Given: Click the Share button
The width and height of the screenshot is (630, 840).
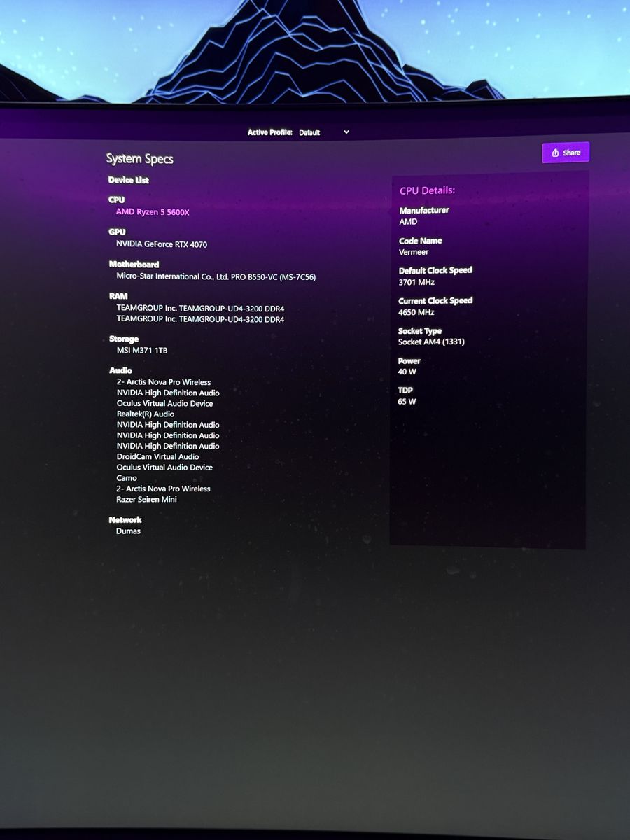Looking at the screenshot, I should pyautogui.click(x=566, y=153).
